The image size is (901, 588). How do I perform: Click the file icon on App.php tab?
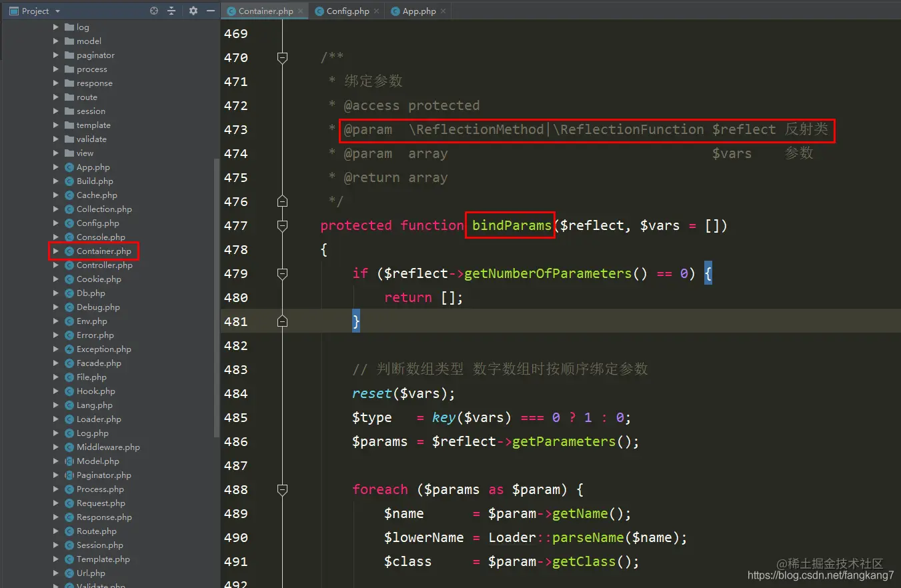click(395, 11)
